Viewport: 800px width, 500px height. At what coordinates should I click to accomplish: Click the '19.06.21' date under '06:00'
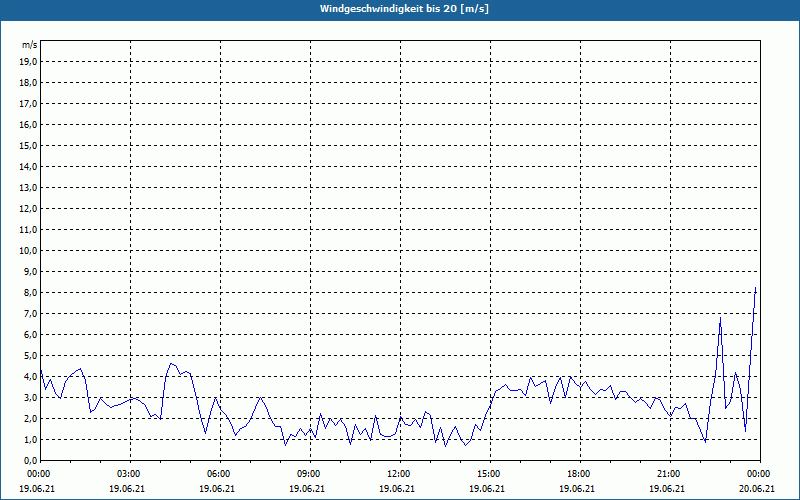(217, 488)
